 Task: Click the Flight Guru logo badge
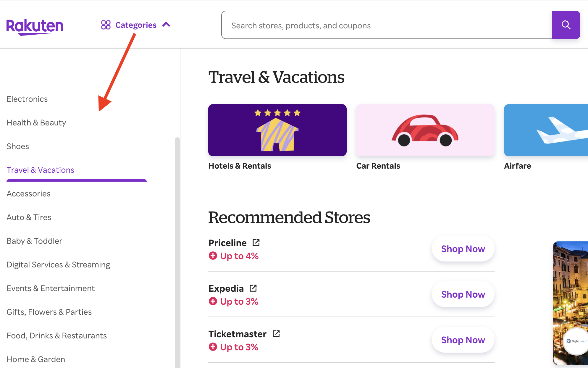pos(576,341)
